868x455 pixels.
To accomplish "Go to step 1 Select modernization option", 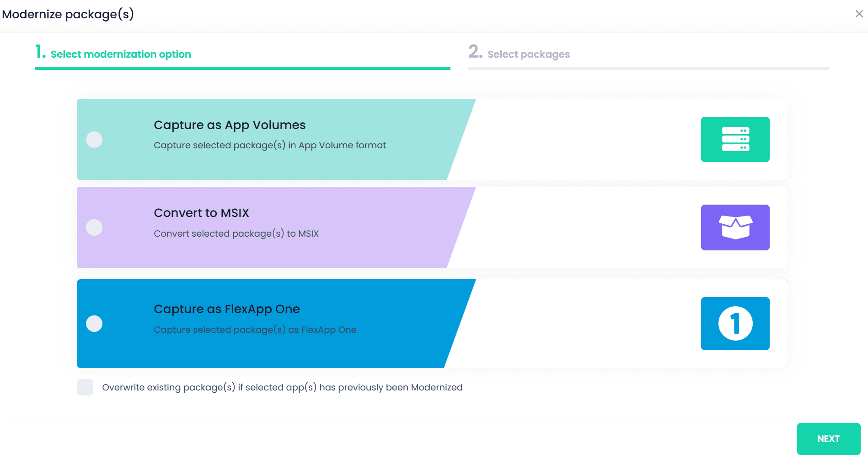I will (x=121, y=54).
